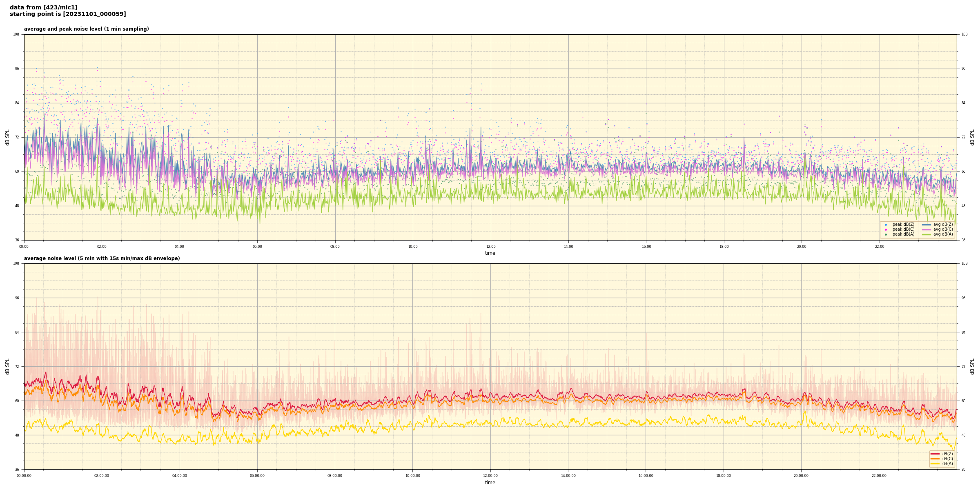Click the 'starting point is [20231101_000059]' text
Viewport: 980px width, 490px height.
pyautogui.click(x=68, y=14)
